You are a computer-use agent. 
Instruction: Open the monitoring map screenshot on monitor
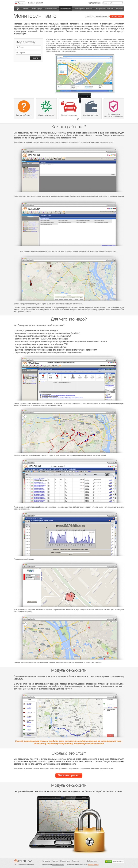(x=85, y=74)
